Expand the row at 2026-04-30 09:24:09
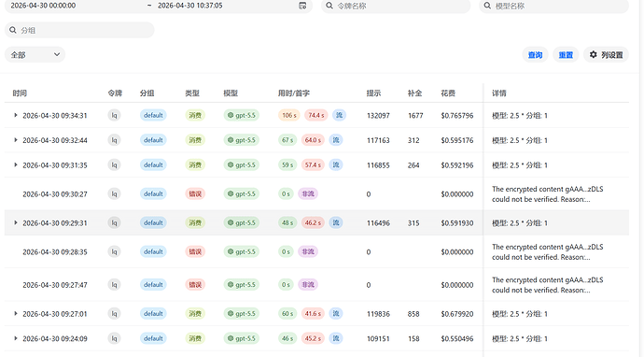The width and height of the screenshot is (644, 357). [16, 338]
